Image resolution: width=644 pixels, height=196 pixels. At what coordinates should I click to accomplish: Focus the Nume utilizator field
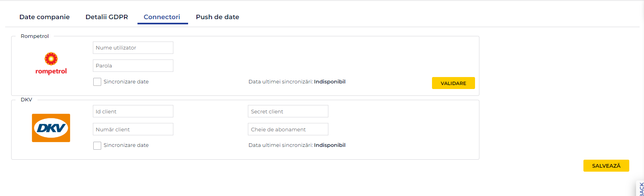pyautogui.click(x=133, y=48)
